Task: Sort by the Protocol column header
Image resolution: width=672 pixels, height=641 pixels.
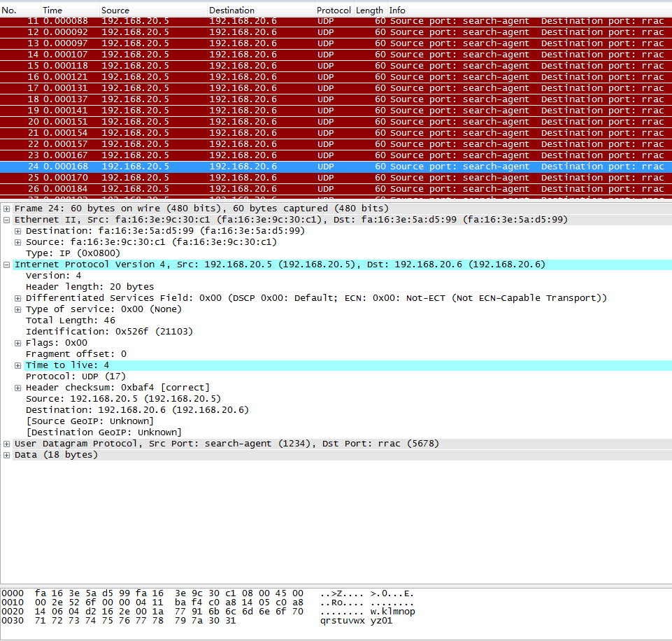Action: [334, 10]
